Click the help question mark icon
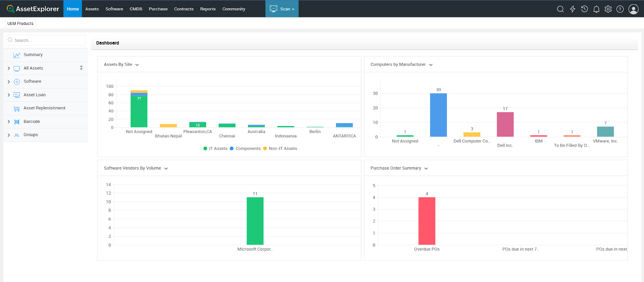644x282 pixels. (620, 9)
